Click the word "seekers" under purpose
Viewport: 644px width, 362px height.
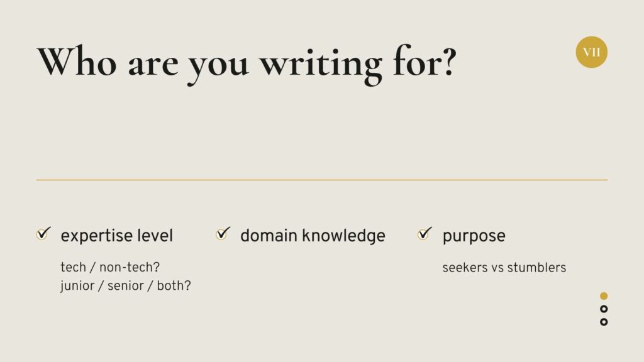(465, 268)
